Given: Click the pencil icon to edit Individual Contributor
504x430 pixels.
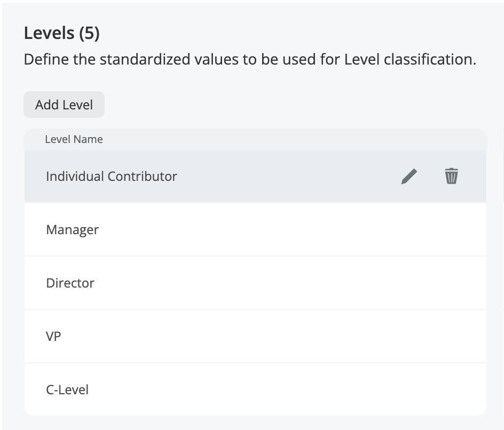Looking at the screenshot, I should (409, 176).
